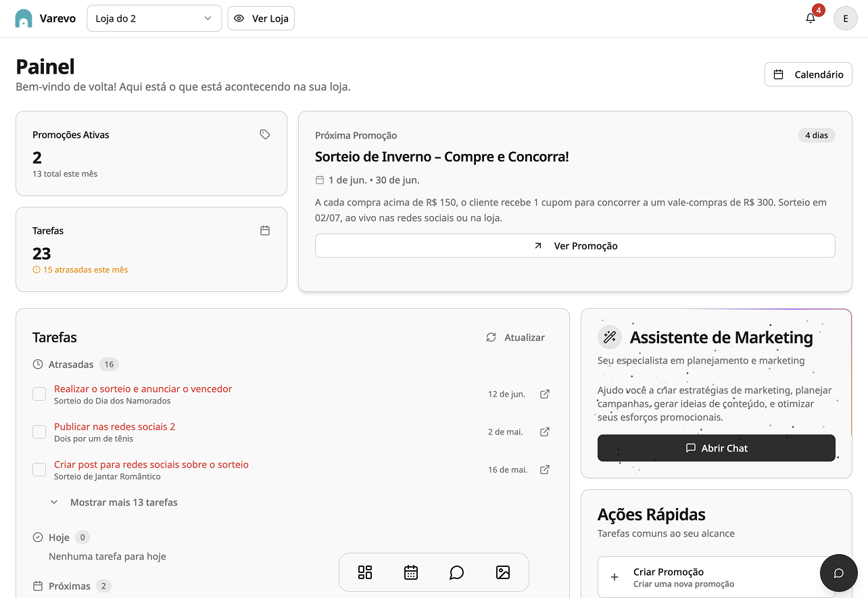Click subtitle Sorteio do Dia dos Namorados
This screenshot has height=598, width=868.
(x=112, y=401)
